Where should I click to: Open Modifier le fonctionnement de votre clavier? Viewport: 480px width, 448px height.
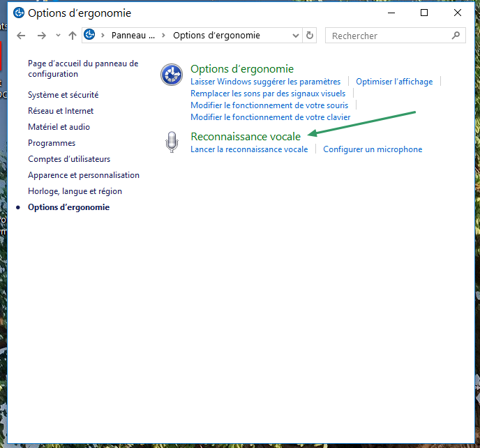(x=270, y=117)
